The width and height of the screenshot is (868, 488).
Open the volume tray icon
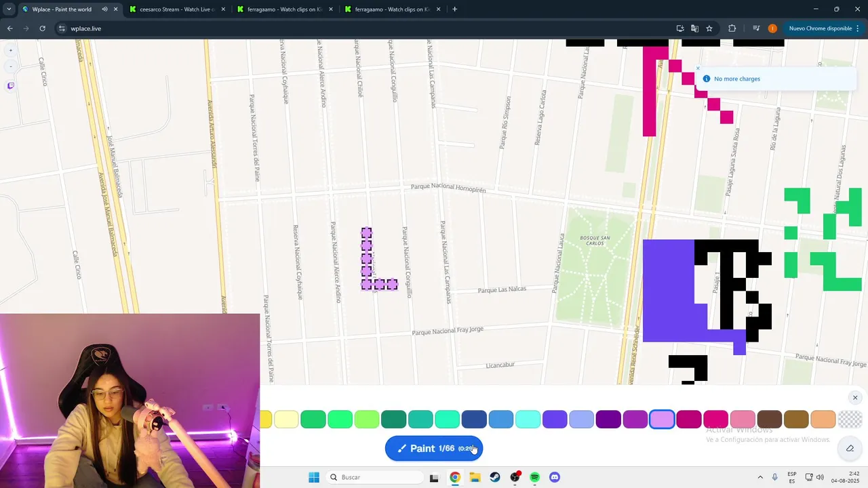tap(820, 477)
